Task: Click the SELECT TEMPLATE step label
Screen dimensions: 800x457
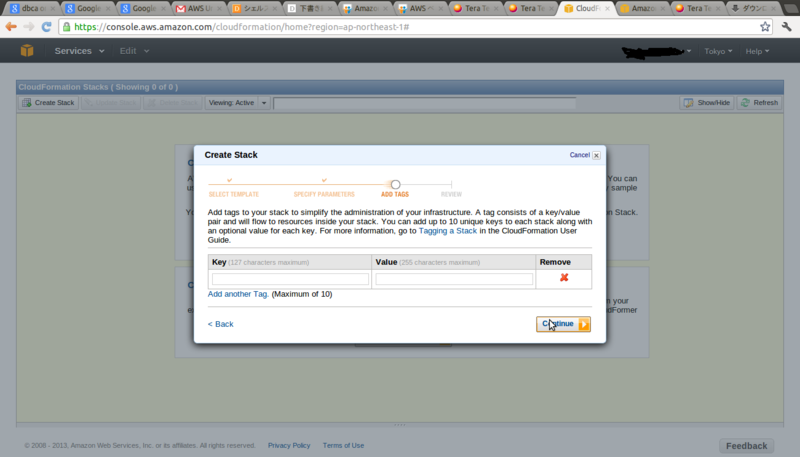Action: 234,194
